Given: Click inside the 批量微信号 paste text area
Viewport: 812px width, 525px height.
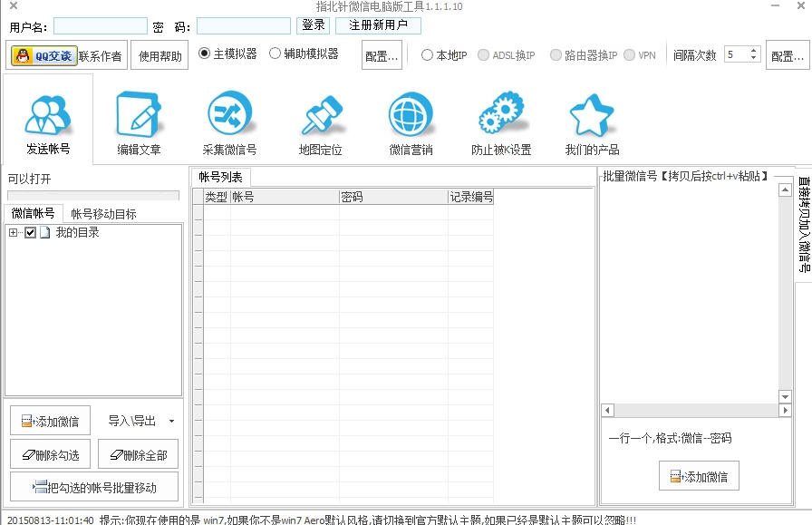Looking at the screenshot, I should (689, 293).
